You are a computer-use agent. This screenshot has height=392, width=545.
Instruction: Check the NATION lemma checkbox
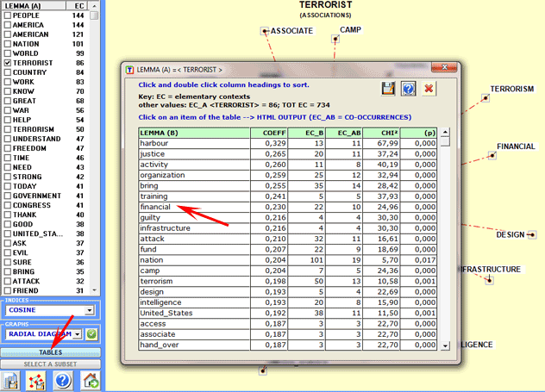pyautogui.click(x=7, y=44)
